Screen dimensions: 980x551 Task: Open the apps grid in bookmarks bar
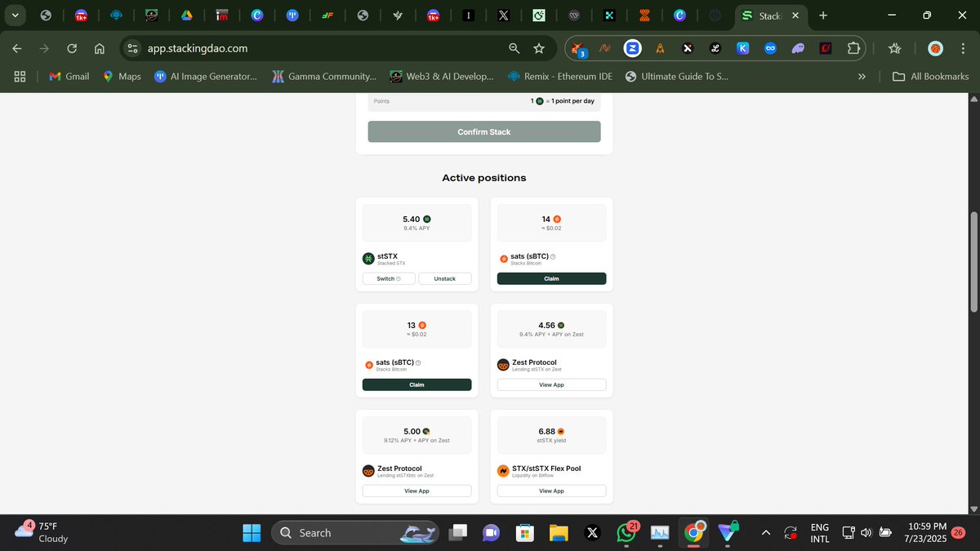(x=20, y=76)
